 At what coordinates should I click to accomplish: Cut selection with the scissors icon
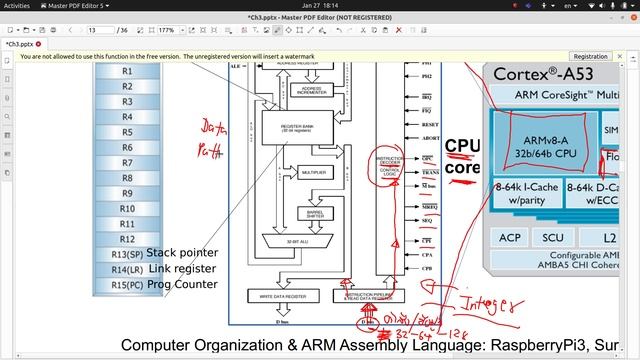363,30
